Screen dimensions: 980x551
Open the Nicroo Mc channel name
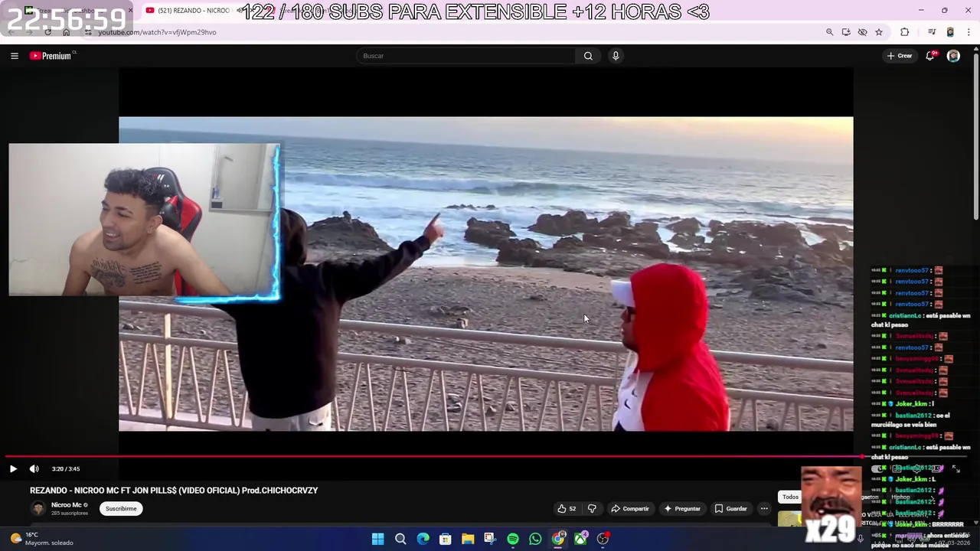pyautogui.click(x=67, y=505)
